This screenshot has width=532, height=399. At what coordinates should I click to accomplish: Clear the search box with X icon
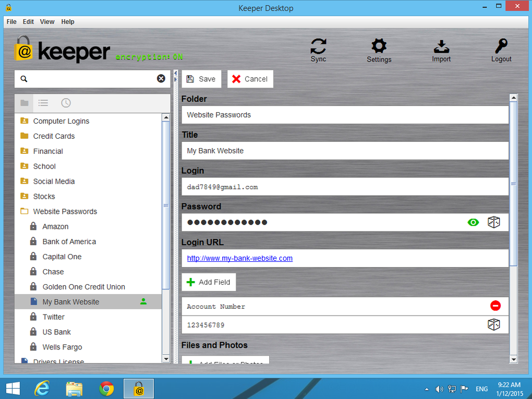pyautogui.click(x=161, y=79)
